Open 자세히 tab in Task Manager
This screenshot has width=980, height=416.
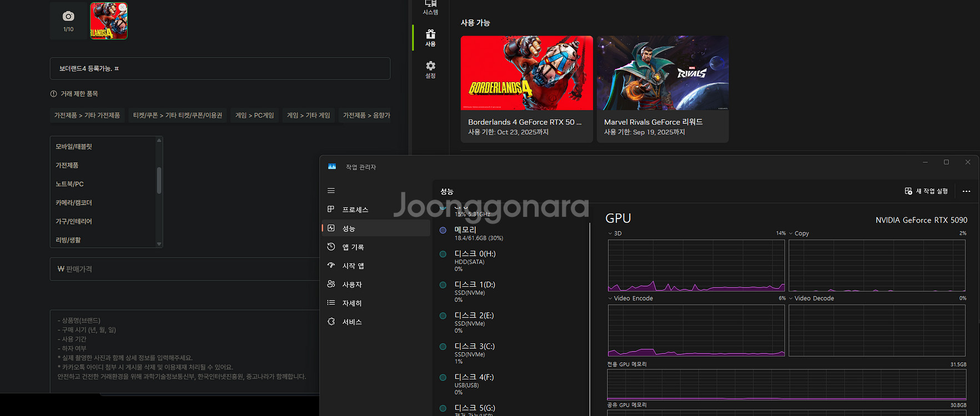pos(376,303)
